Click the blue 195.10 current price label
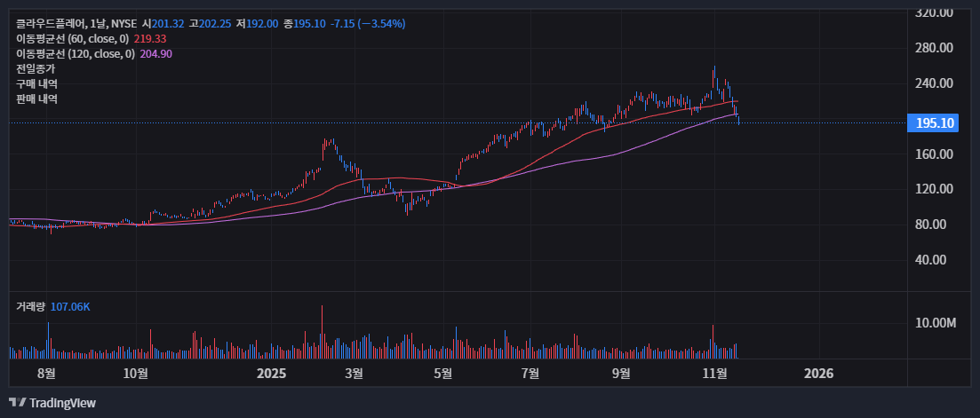Viewport: 980px width, 418px height. 936,123
